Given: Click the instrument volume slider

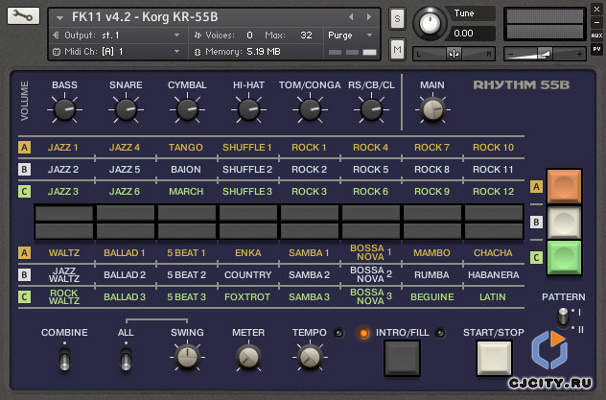Looking at the screenshot, I should coord(545,54).
